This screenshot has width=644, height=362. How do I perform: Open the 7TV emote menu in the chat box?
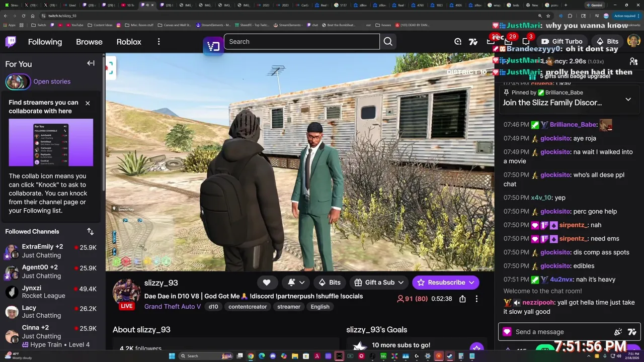tap(632, 332)
